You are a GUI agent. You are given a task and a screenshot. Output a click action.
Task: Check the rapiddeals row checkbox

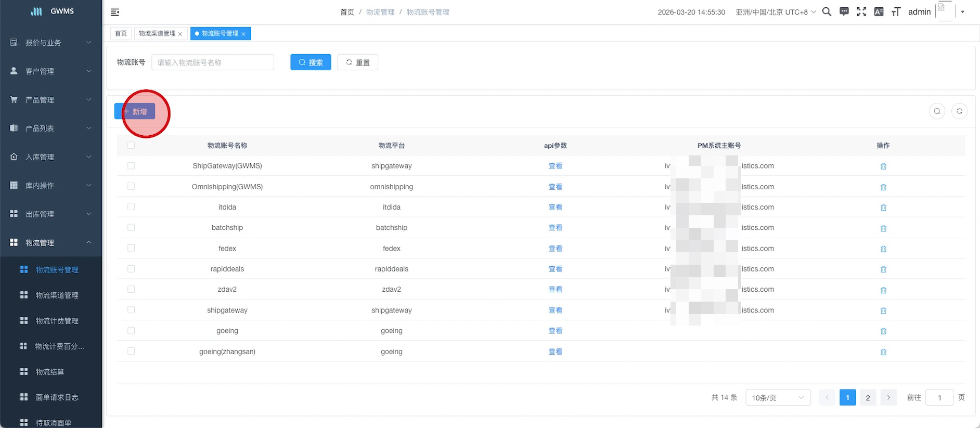[x=131, y=268]
